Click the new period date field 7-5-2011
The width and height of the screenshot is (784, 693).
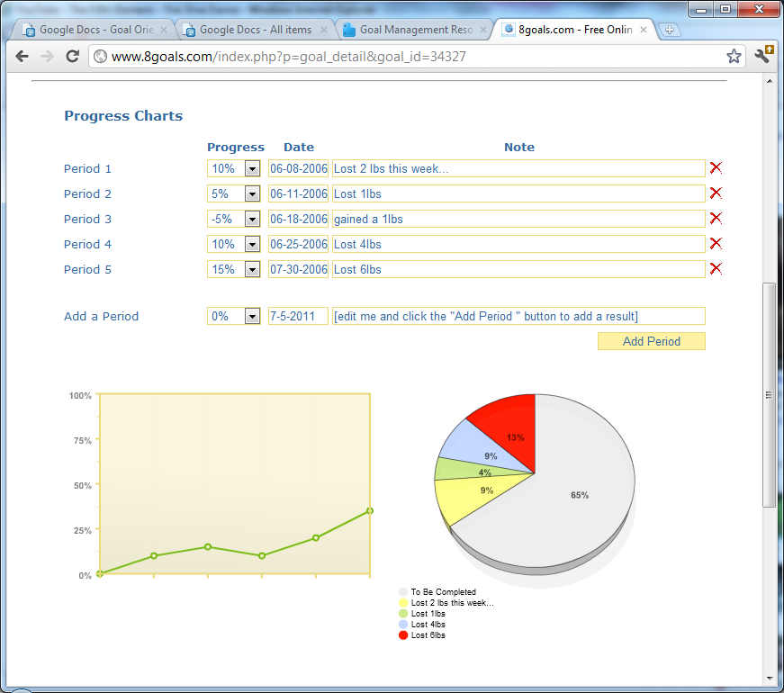point(299,316)
